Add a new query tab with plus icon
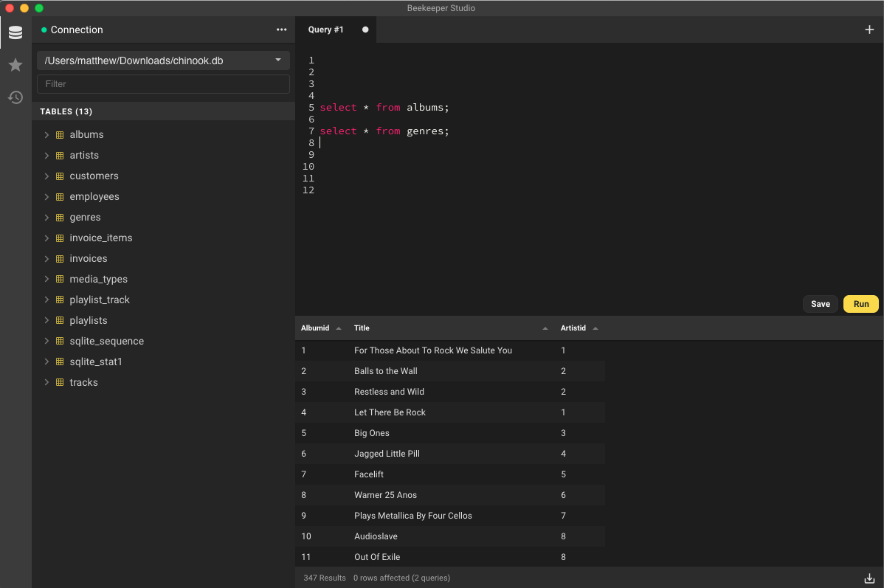The height and width of the screenshot is (588, 884). [x=869, y=30]
